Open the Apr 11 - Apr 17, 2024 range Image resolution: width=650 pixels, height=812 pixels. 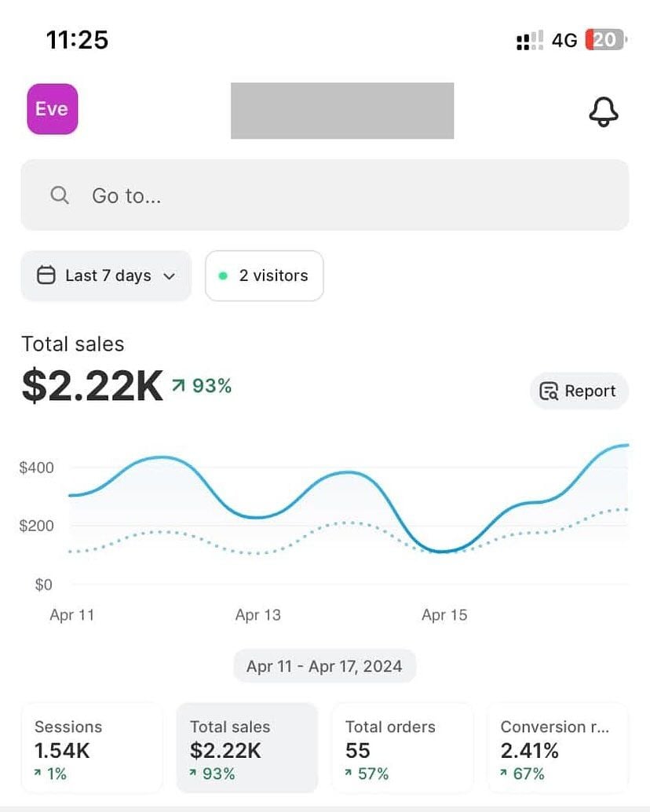pyautogui.click(x=324, y=665)
